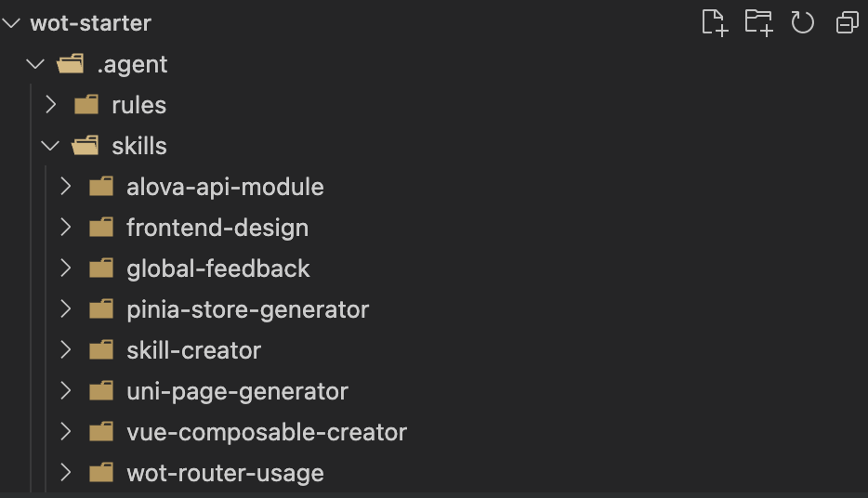Open the skill-creator folder

coord(193,350)
